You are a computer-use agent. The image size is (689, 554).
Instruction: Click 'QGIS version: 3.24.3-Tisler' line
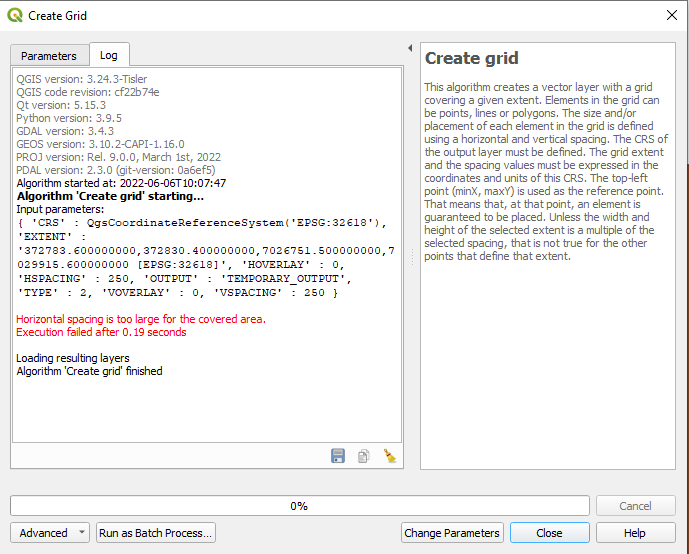click(x=82, y=79)
